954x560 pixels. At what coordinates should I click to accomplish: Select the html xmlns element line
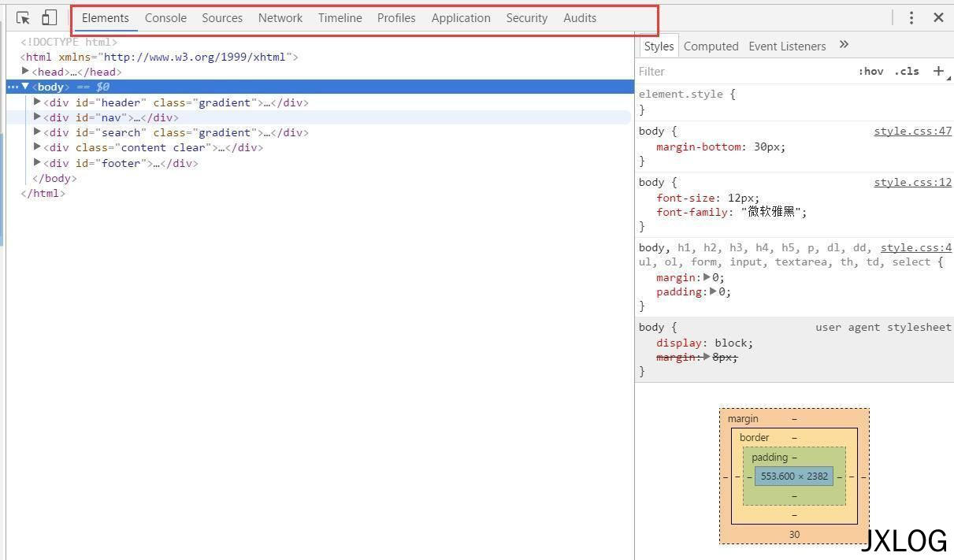[x=159, y=57]
